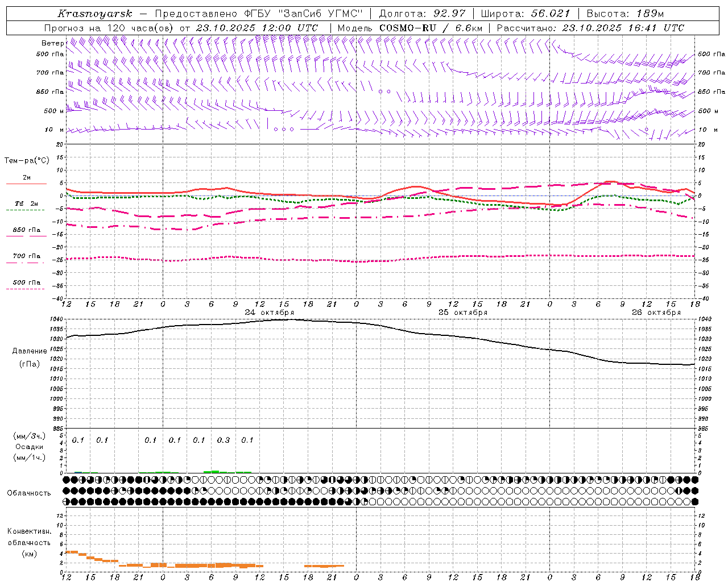Click the Модель COSMO-RU / 6.6км label

tap(409, 28)
